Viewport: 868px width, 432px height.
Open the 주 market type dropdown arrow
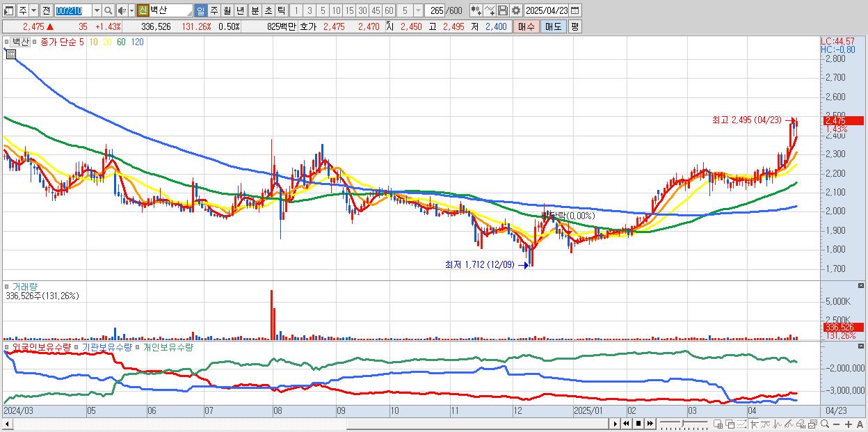point(33,10)
